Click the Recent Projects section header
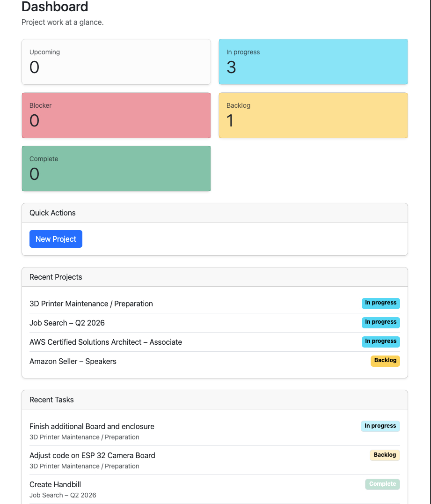This screenshot has height=504, width=431. 56,277
